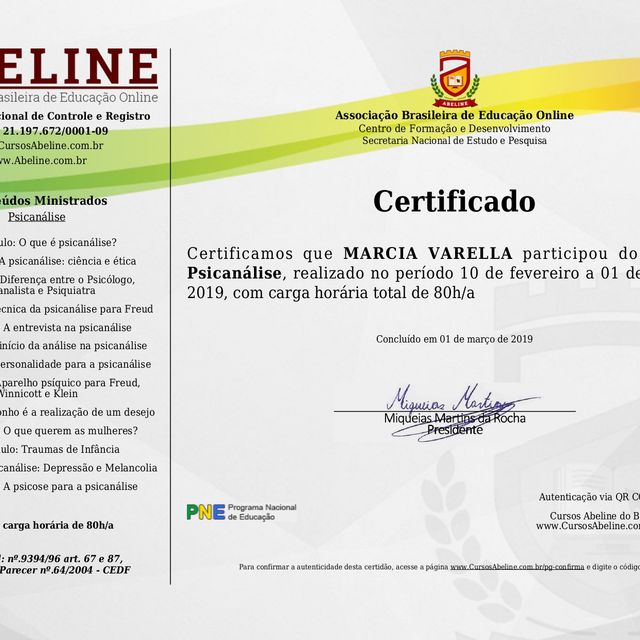Click 'Secretaria Nacional de Estudo e Pesquisa'
This screenshot has width=640, height=640.
tap(454, 141)
